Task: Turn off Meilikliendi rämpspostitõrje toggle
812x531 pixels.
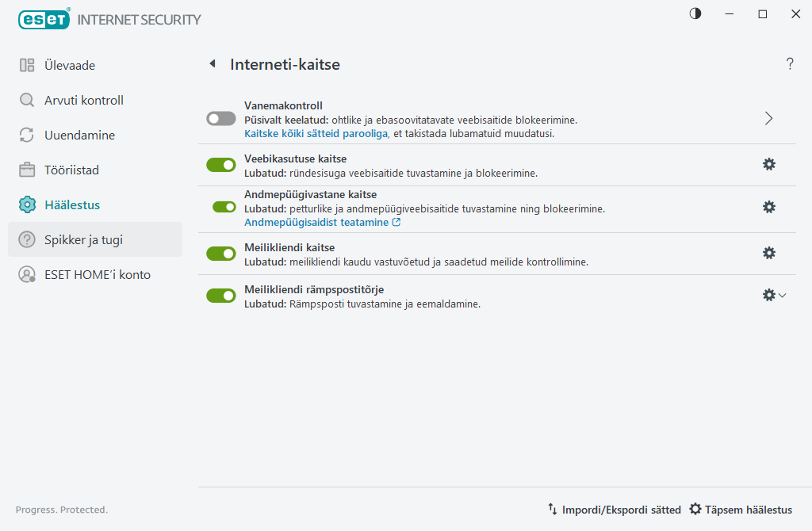Action: (x=221, y=296)
